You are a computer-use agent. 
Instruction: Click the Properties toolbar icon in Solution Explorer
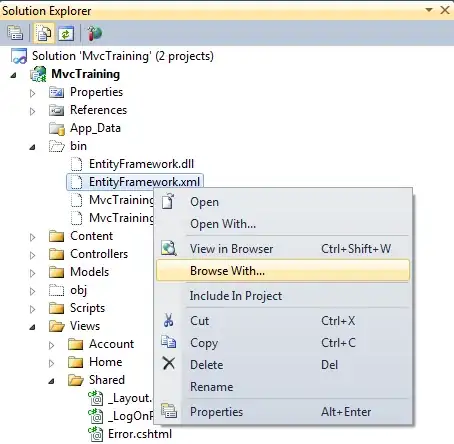15,33
